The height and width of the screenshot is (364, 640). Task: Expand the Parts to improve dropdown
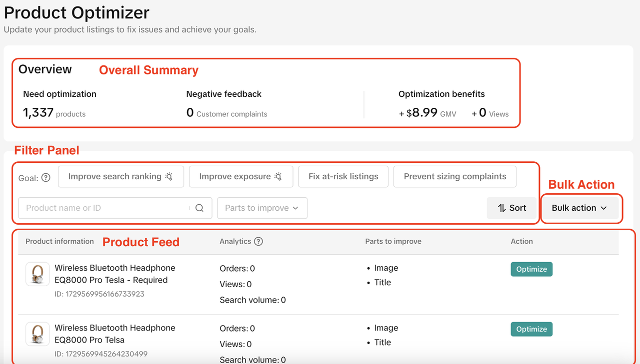tap(262, 208)
